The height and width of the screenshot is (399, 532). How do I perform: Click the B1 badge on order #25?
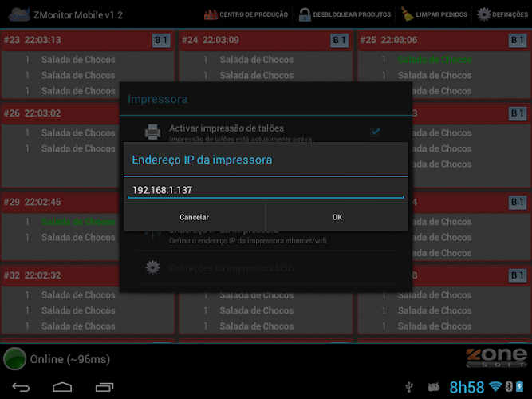pos(518,40)
